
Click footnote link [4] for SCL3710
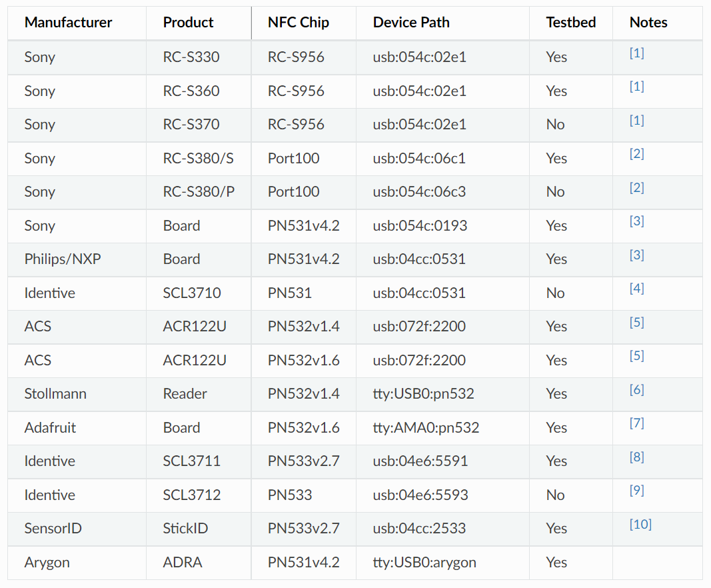click(x=636, y=289)
